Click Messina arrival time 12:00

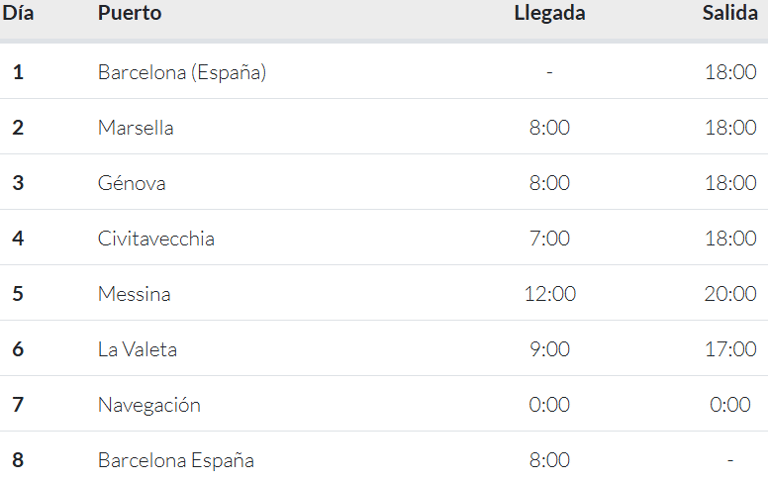[x=550, y=294]
